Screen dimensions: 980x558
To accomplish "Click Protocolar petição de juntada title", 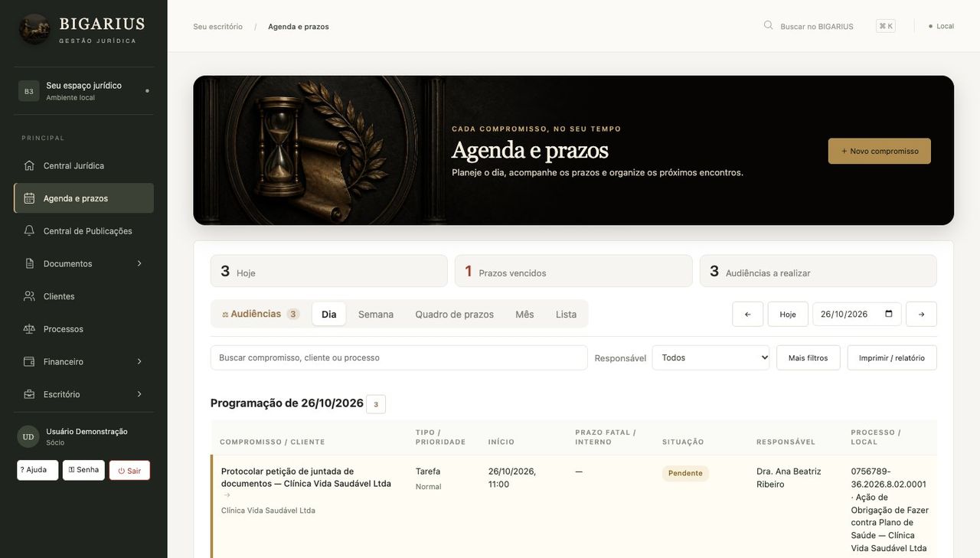I will (x=306, y=477).
